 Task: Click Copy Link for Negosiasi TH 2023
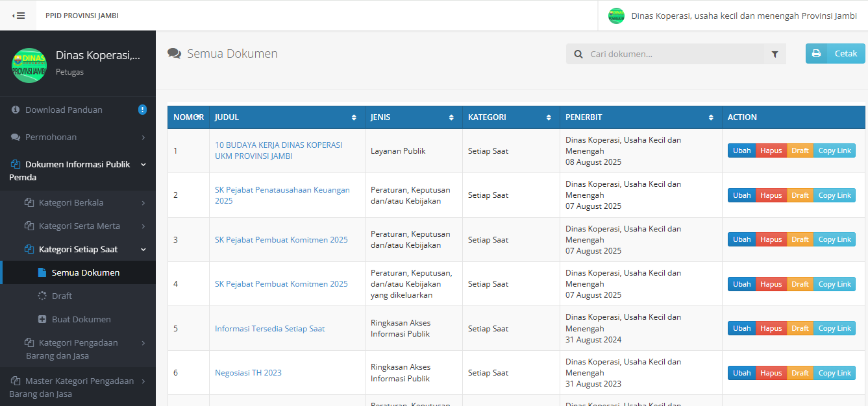coord(834,373)
